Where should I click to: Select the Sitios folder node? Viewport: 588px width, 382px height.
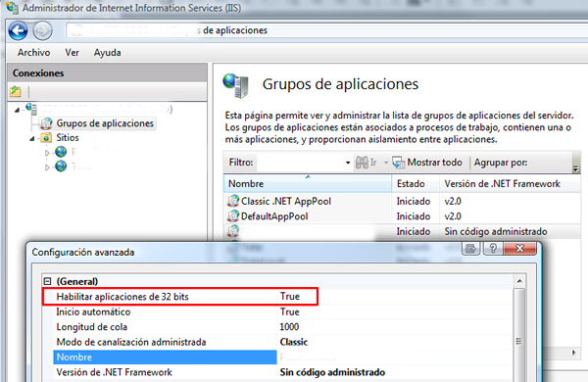coord(68,137)
